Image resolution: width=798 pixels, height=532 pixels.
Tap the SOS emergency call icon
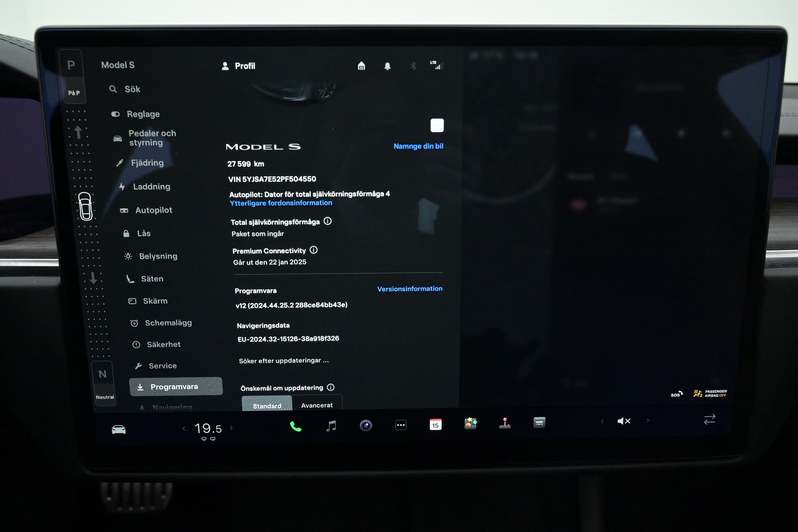(x=676, y=394)
